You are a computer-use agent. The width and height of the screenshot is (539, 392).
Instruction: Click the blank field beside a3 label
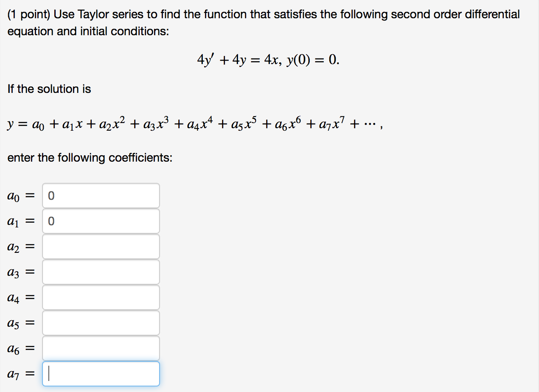101,272
